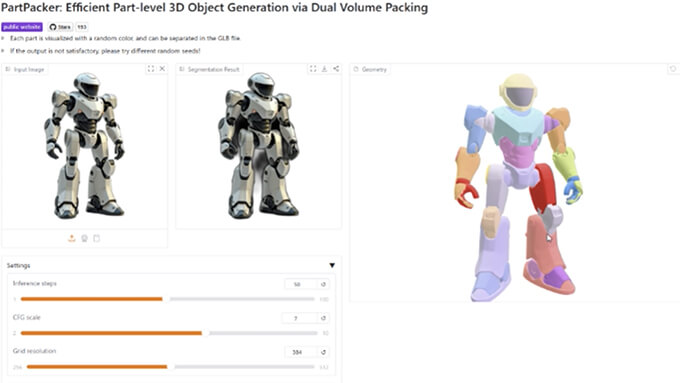The height and width of the screenshot is (383, 680).
Task: Edit the Inference steps number field
Action: (x=301, y=284)
